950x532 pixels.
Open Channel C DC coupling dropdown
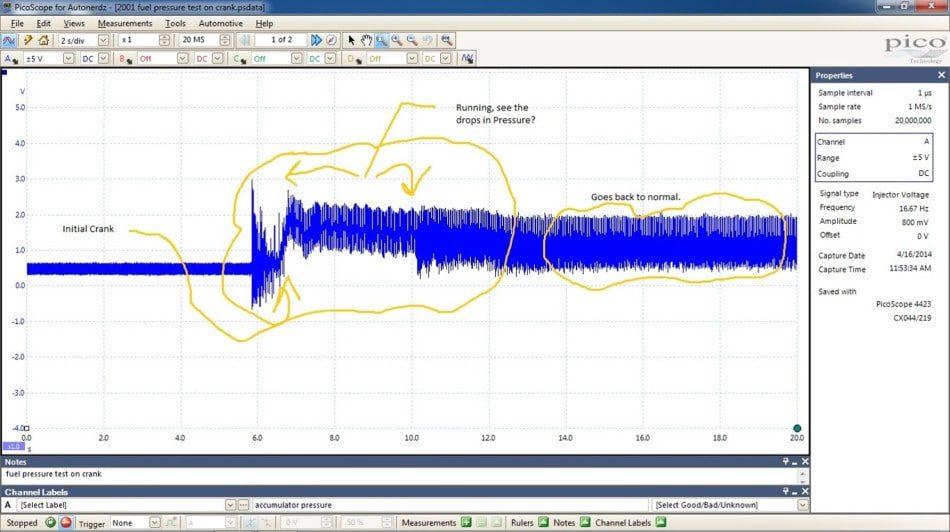point(330,59)
